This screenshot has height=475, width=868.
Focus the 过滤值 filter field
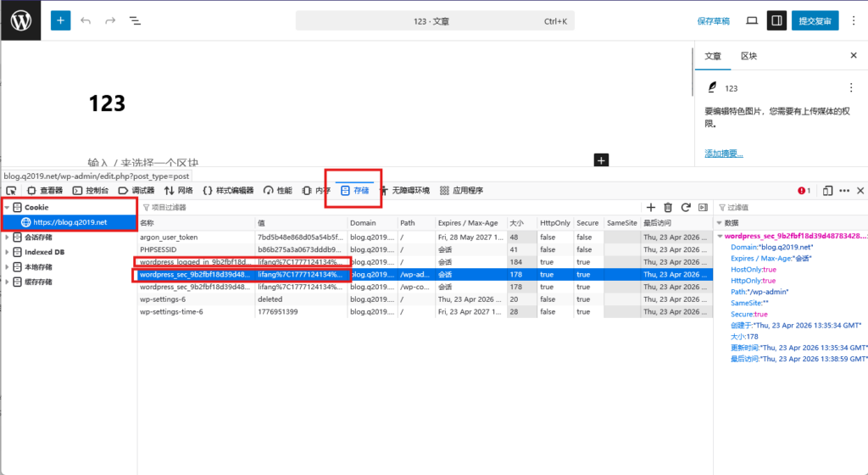point(792,207)
